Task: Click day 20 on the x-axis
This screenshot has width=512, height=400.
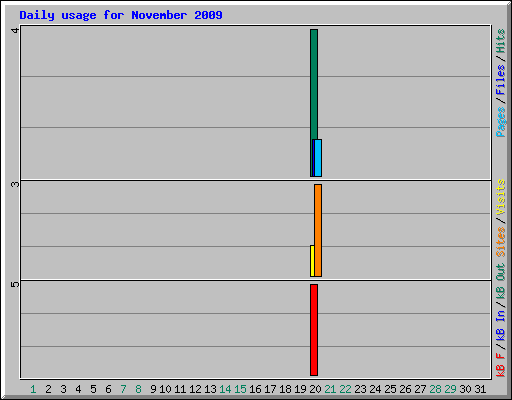Action: (315, 389)
